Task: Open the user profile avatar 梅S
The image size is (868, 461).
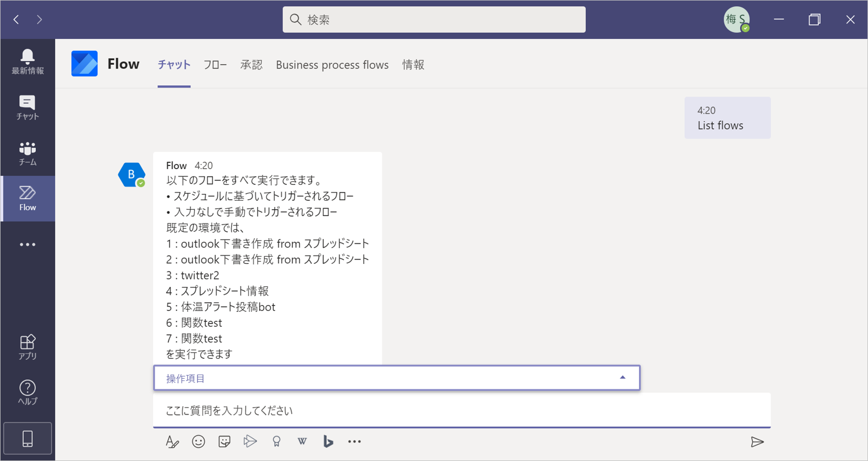Action: pos(736,19)
